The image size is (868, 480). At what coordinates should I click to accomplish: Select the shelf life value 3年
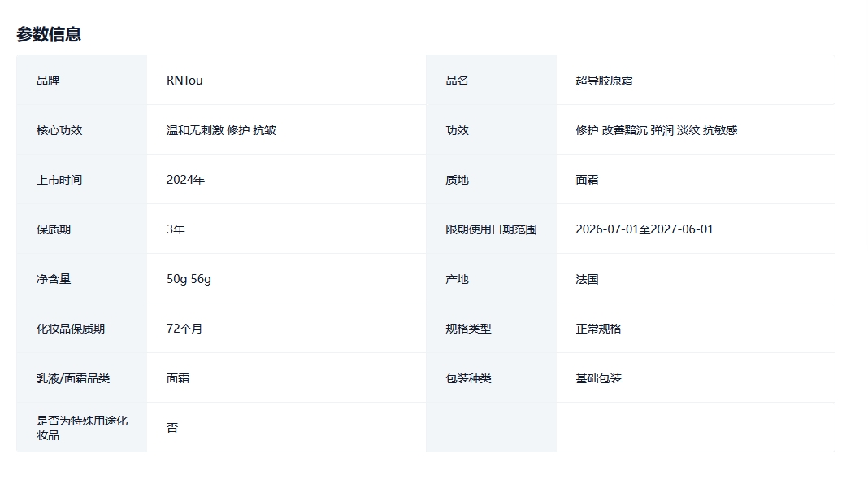176,229
